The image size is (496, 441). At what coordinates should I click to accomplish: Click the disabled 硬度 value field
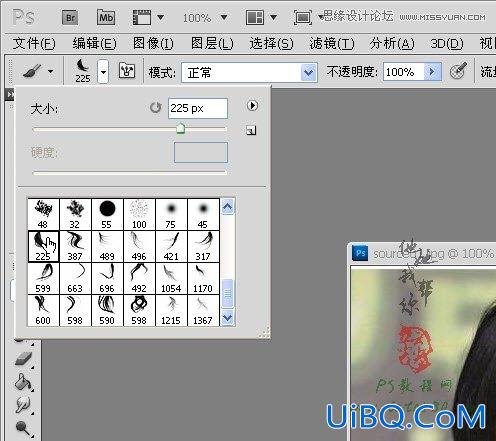coord(201,153)
